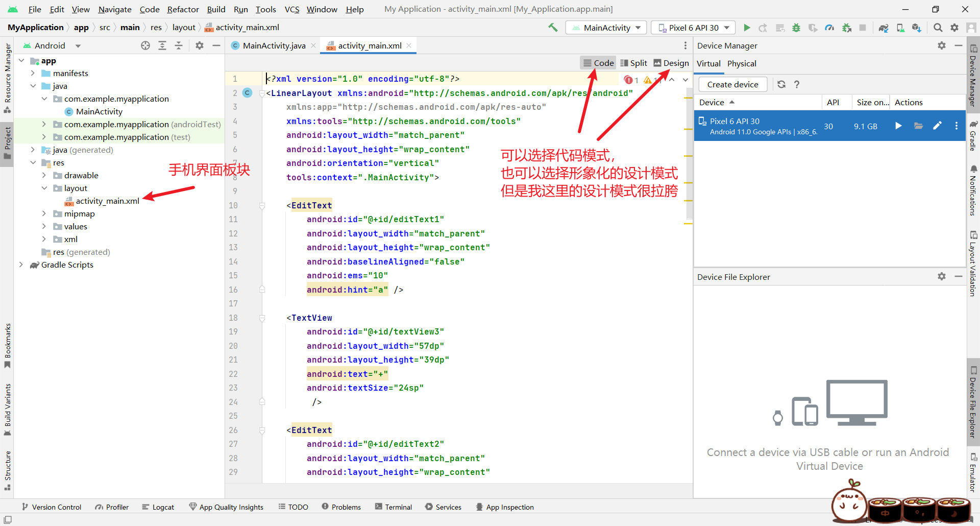Switch to MainActivity.java editor tab
The height and width of the screenshot is (526, 980).
tap(274, 45)
